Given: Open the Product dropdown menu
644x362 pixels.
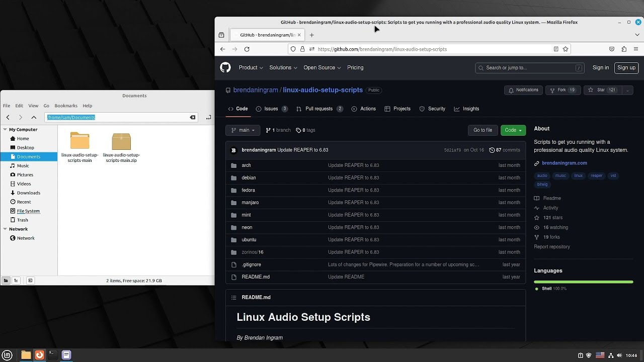Looking at the screenshot, I should [251, 67].
